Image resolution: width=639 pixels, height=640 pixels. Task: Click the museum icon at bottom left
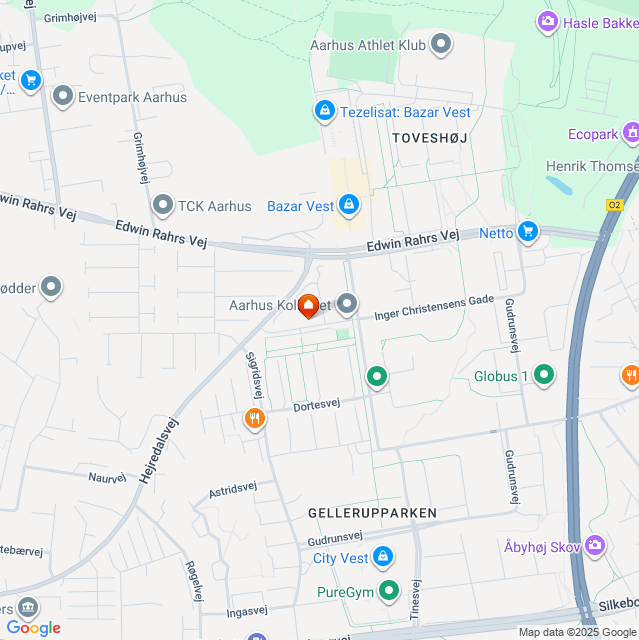coord(28,607)
